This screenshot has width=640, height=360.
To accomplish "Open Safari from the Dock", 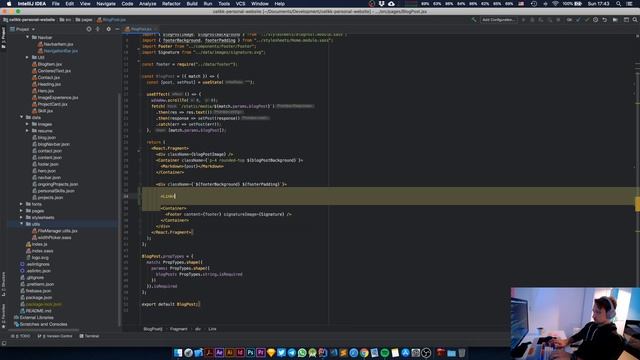I will (x=354, y=353).
